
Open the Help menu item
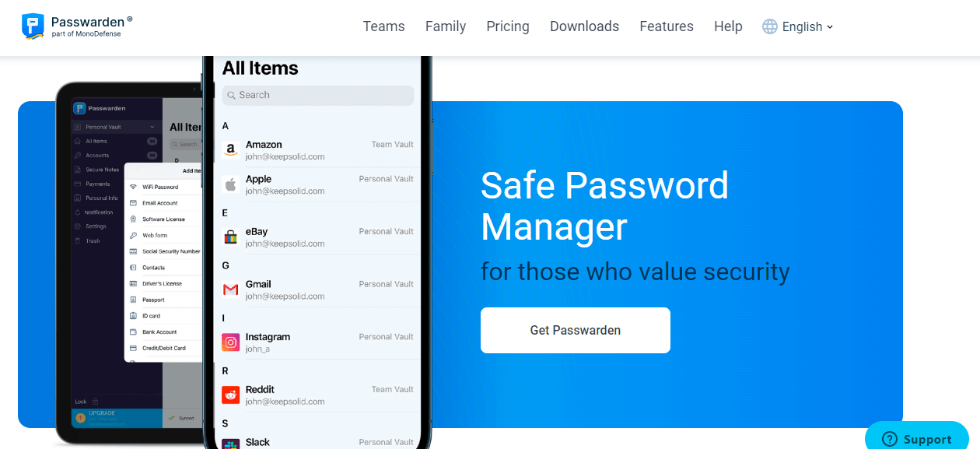[728, 26]
